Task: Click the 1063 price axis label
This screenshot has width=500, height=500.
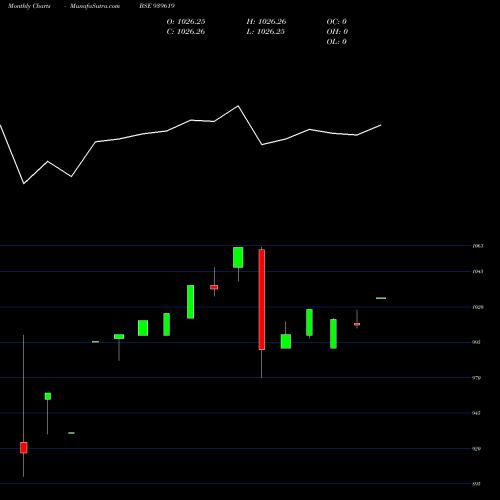Action: [478, 246]
